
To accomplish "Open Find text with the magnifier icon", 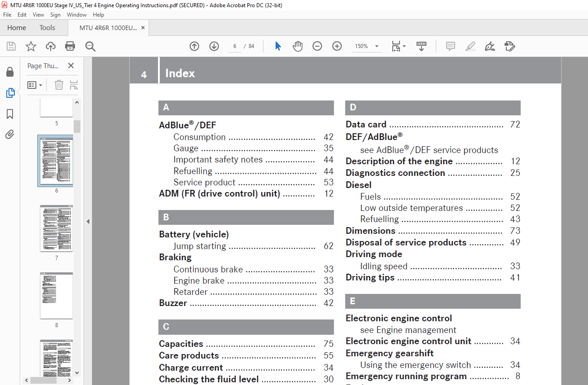I will [x=90, y=46].
